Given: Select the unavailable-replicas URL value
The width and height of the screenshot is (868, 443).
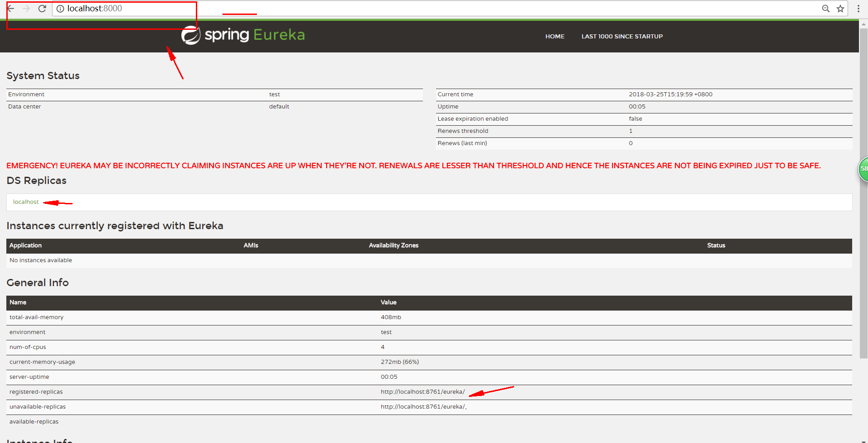Looking at the screenshot, I should (423, 407).
